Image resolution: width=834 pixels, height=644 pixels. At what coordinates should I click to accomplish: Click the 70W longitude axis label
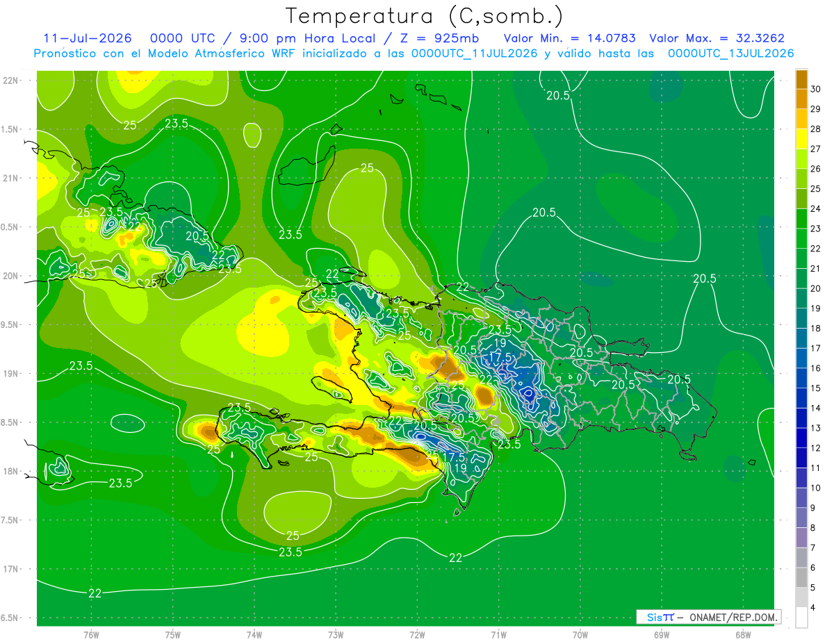(580, 635)
